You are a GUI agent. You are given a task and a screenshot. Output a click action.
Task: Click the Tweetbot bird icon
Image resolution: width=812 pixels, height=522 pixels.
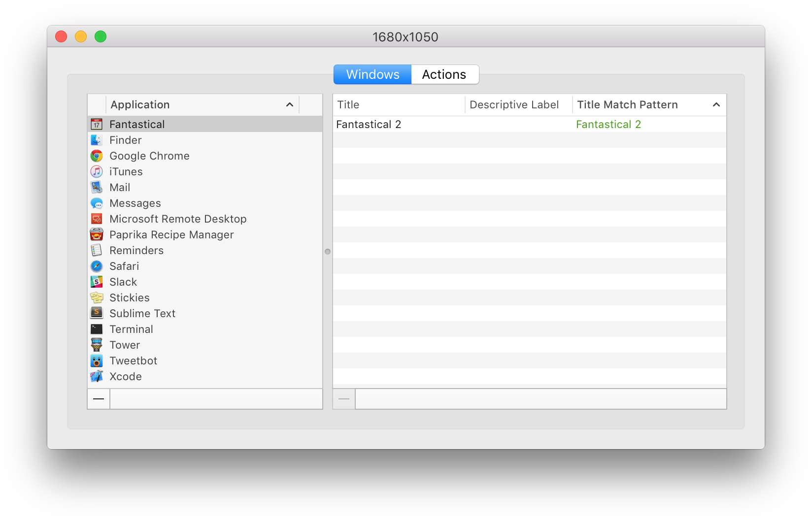pyautogui.click(x=97, y=360)
